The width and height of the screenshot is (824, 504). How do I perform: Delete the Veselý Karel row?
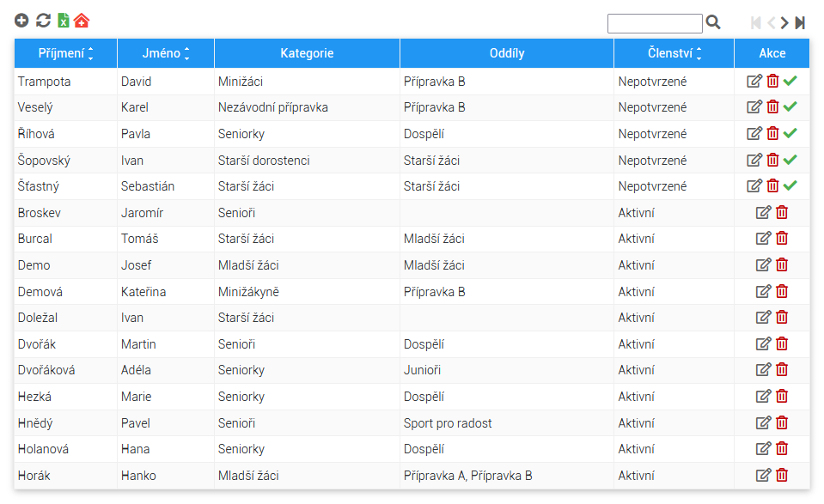[772, 107]
